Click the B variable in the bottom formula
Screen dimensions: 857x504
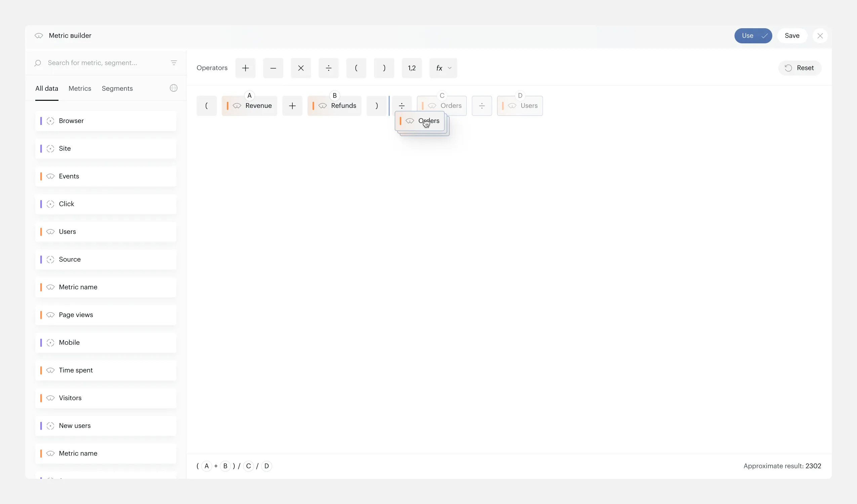[225, 466]
